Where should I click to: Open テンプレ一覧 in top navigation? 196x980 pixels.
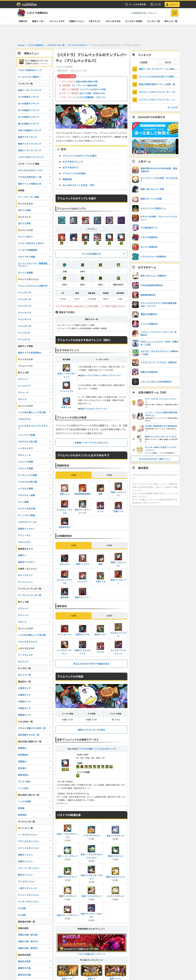[x=153, y=21]
